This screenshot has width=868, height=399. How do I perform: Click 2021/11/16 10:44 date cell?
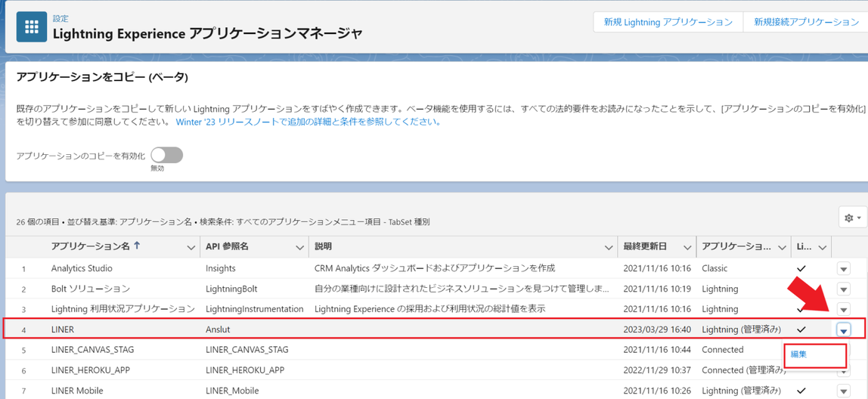click(657, 350)
